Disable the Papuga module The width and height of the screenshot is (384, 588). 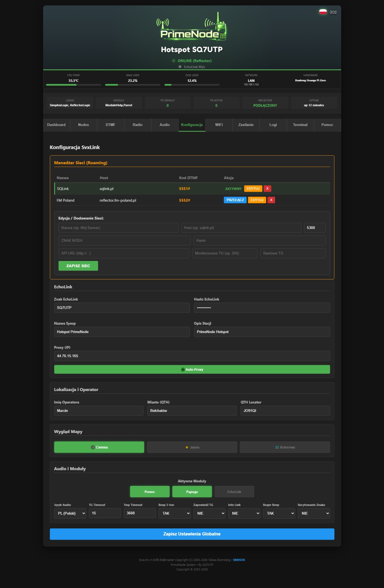point(192,492)
